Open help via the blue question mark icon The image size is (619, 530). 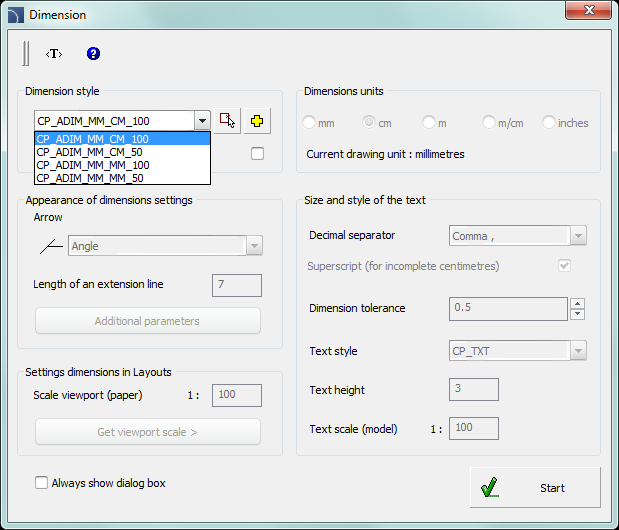point(93,54)
